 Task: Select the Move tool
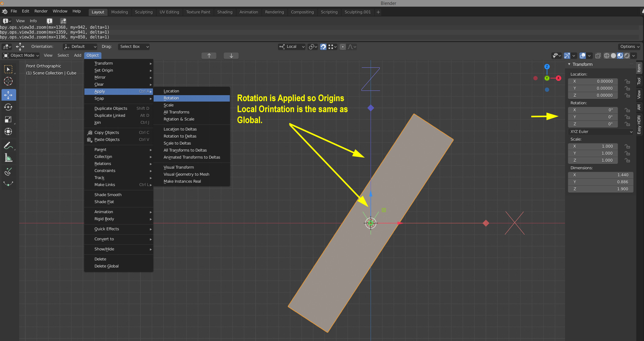[x=8, y=95]
